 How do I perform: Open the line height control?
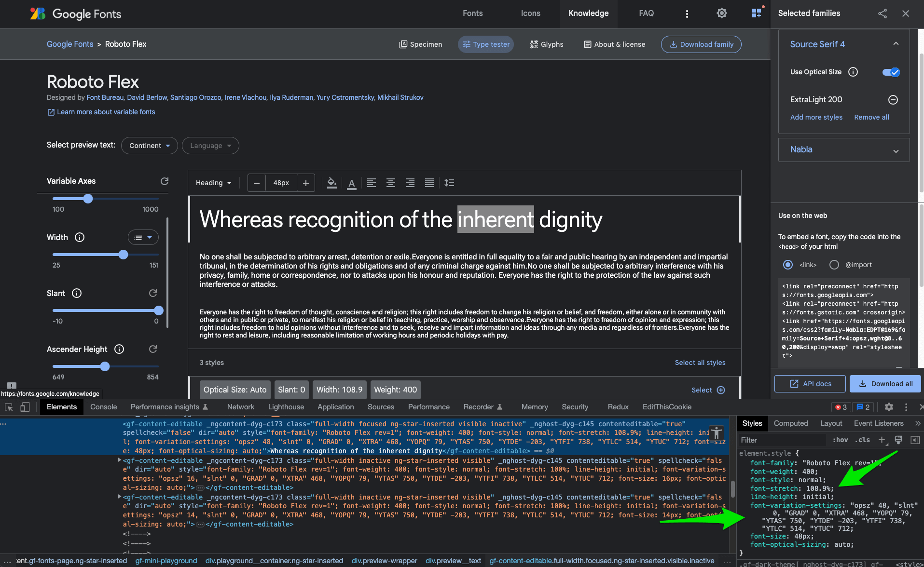tap(449, 183)
